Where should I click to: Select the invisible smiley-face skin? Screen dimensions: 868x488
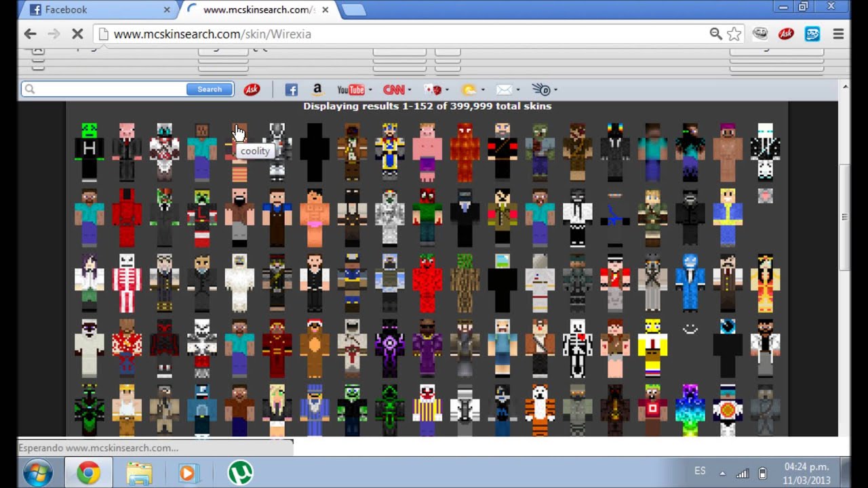pos(690,330)
